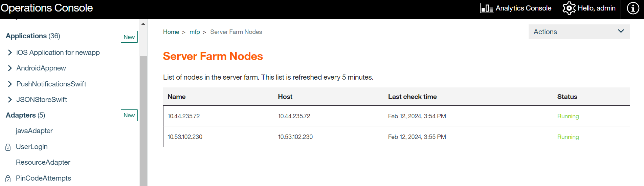The image size is (644, 186).
Task: Expand iOS Application for newapp
Action: [10, 53]
